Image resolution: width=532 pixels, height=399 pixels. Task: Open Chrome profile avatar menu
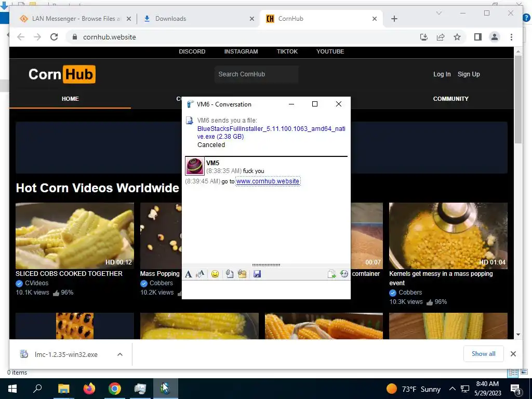(x=495, y=37)
